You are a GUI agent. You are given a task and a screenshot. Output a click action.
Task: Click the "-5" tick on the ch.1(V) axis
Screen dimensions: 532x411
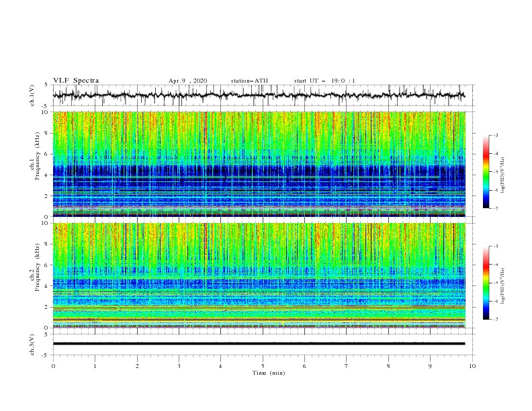(46, 106)
